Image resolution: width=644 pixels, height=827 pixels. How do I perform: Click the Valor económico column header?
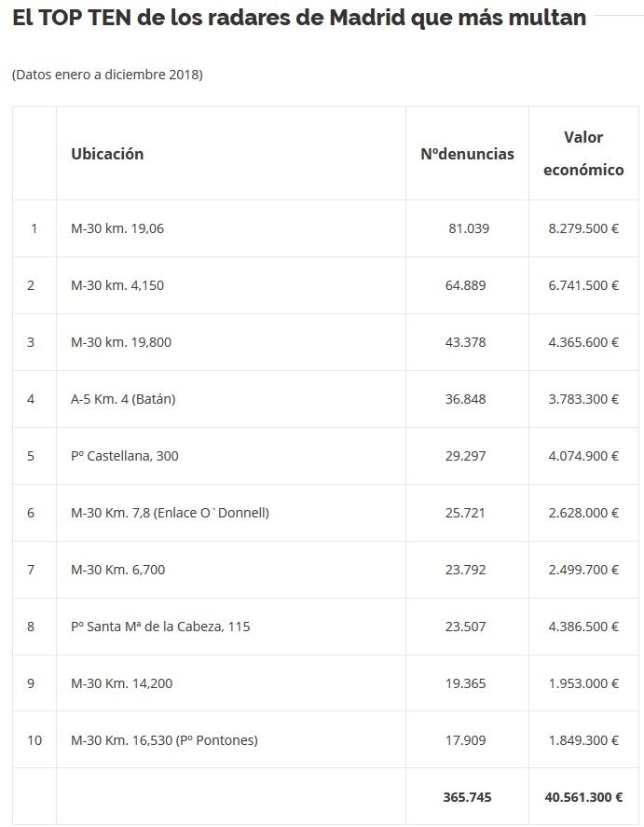(583, 154)
